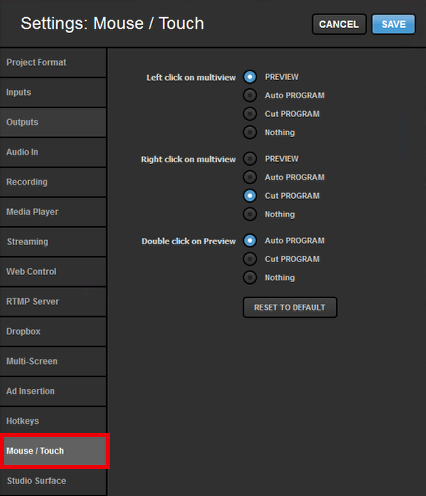The image size is (426, 496).
Task: Select Auto PROGRAM for double click on Preview
Action: point(250,241)
